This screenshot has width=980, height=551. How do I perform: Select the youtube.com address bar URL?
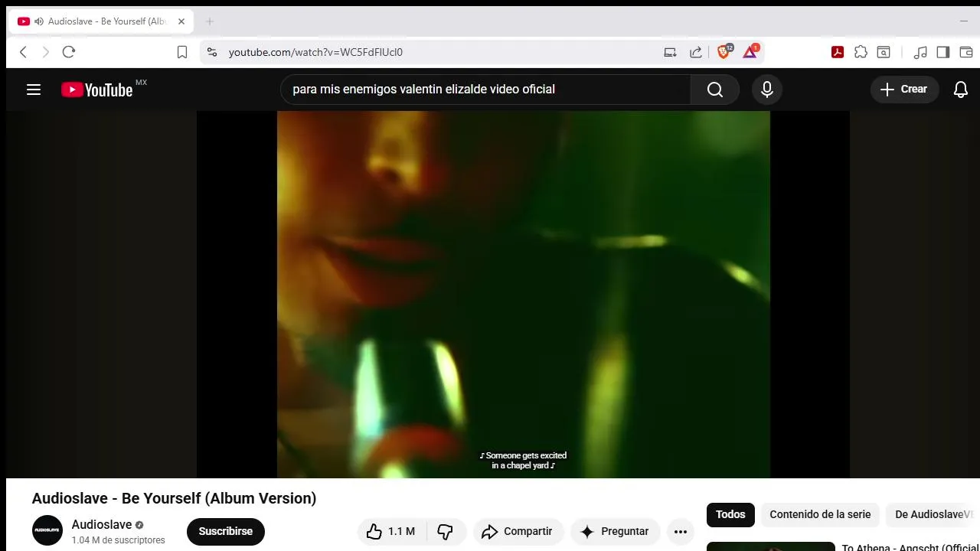(315, 52)
